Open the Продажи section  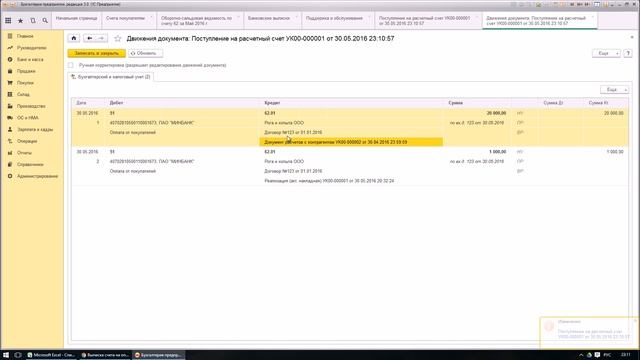coord(26,71)
